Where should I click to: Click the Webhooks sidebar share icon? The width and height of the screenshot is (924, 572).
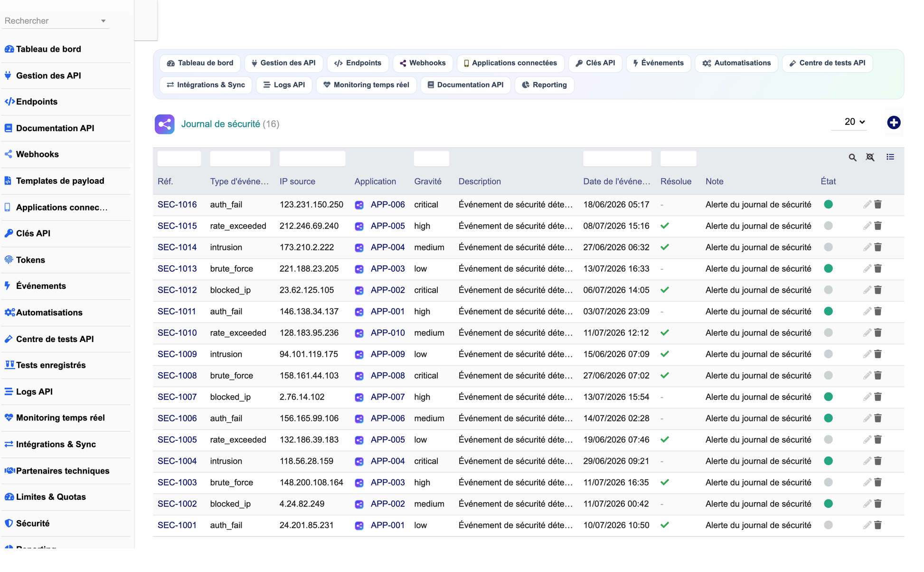[9, 154]
